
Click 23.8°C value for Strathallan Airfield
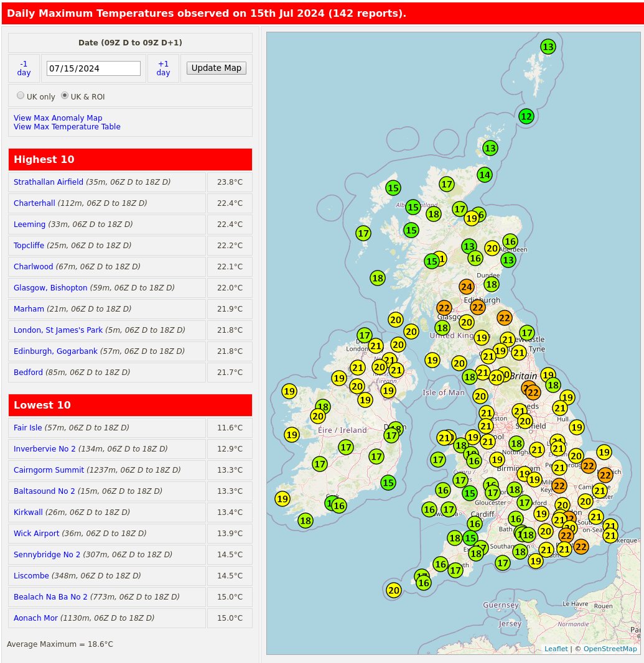(230, 182)
